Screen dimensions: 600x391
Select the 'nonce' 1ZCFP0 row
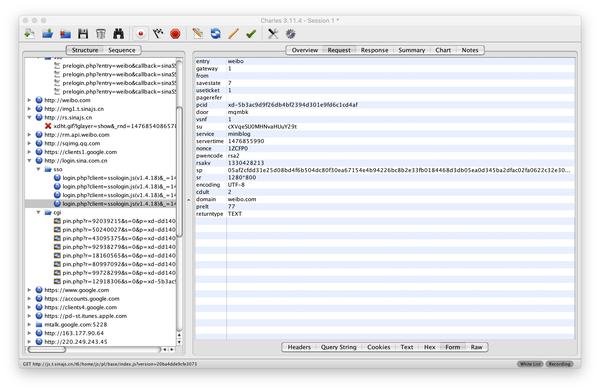[x=385, y=148]
